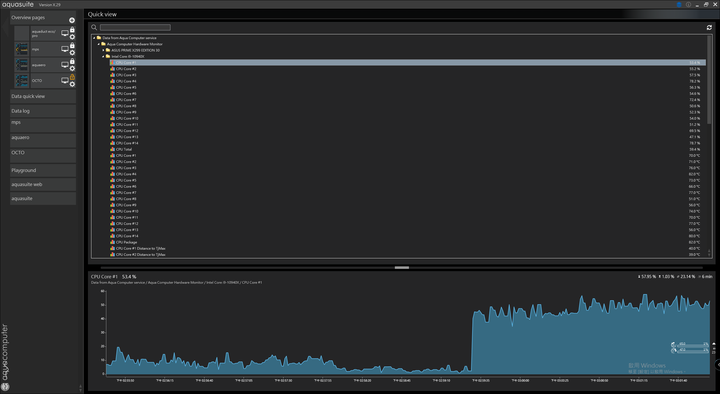The width and height of the screenshot is (720, 394).
Task: Open the mps device section in sidebar
Action: click(x=43, y=125)
